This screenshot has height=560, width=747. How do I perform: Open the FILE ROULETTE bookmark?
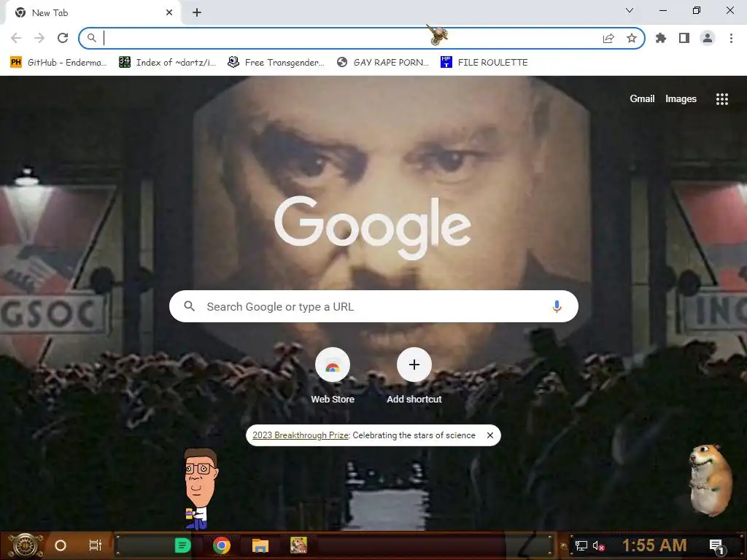point(484,63)
